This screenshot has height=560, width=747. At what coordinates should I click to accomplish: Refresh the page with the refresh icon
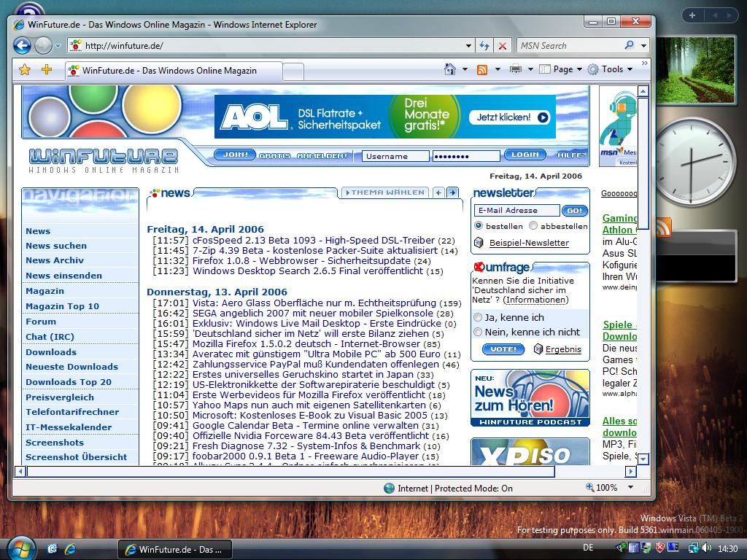tap(484, 46)
